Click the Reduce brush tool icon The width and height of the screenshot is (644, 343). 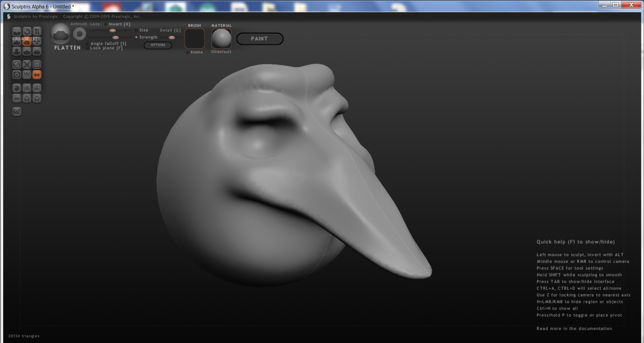tap(16, 64)
